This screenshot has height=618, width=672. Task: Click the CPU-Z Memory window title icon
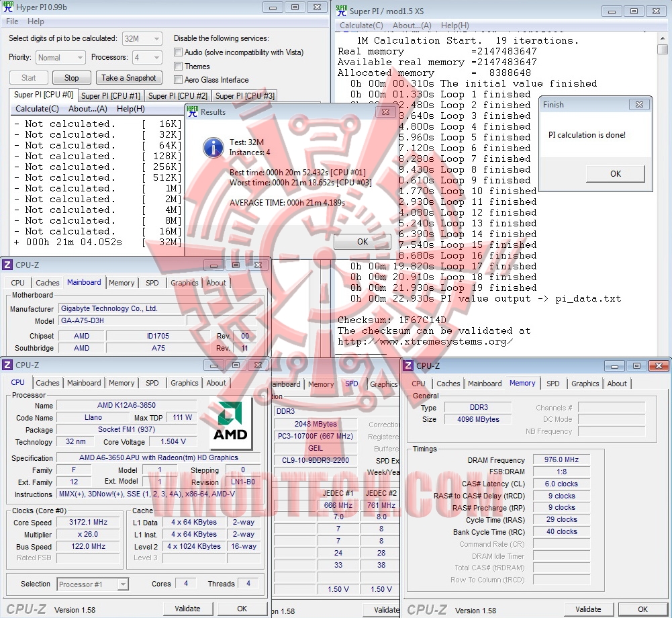(408, 365)
